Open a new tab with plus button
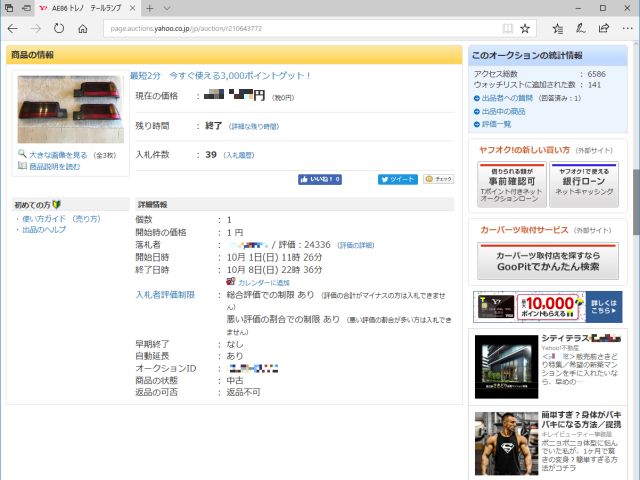This screenshot has height=480, width=640. (x=150, y=8)
